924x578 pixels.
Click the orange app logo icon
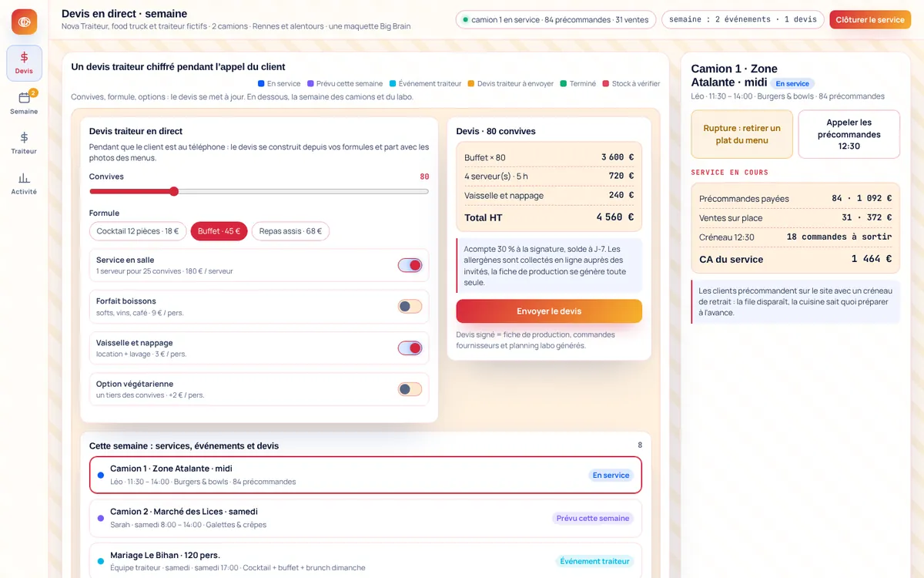click(x=24, y=22)
